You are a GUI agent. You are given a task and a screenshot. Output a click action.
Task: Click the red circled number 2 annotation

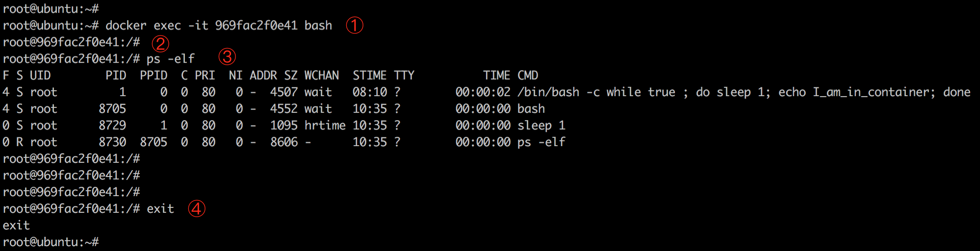tap(160, 43)
